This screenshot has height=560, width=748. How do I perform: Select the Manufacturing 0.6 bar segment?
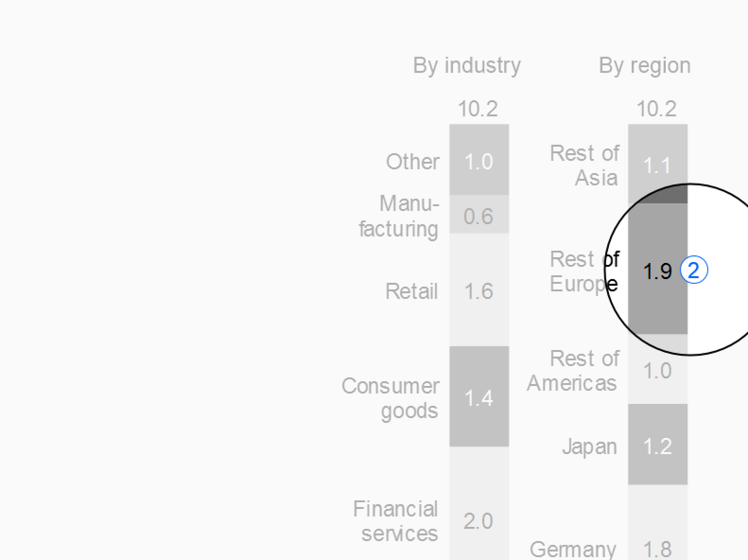(479, 214)
